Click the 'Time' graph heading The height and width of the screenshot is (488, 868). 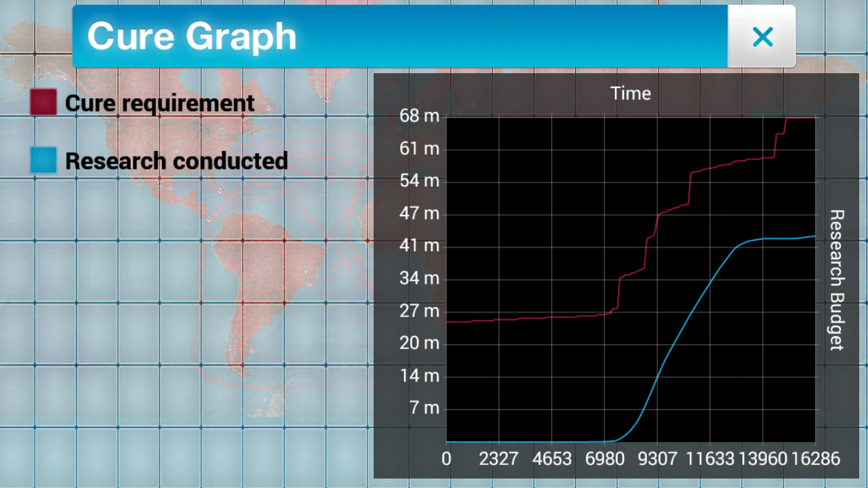click(x=631, y=94)
